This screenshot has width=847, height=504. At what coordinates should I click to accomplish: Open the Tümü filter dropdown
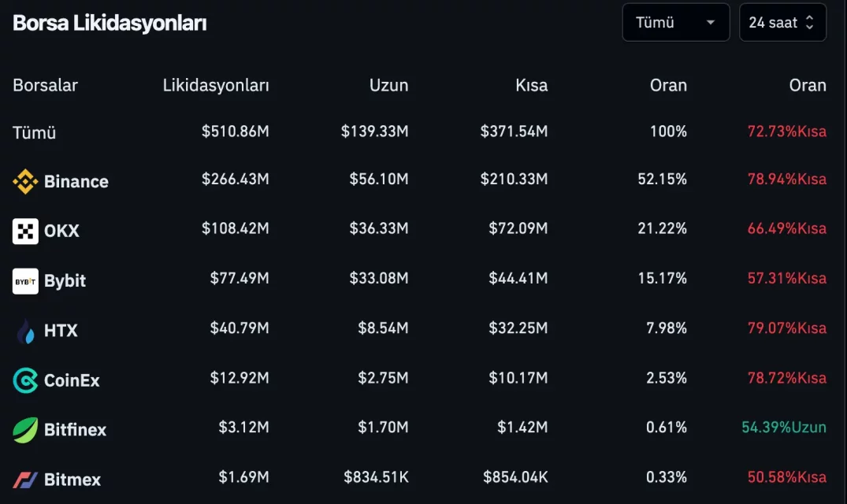click(x=675, y=23)
